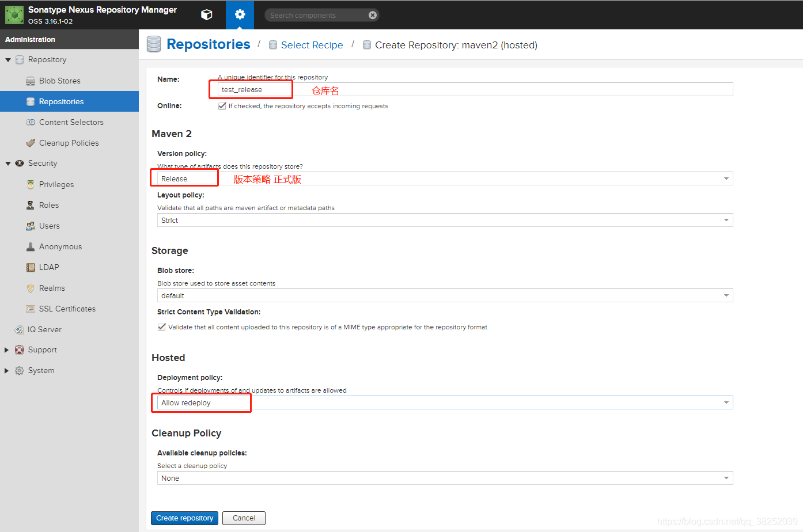This screenshot has width=803, height=532.
Task: Click the IQ Server icon
Action: [19, 329]
